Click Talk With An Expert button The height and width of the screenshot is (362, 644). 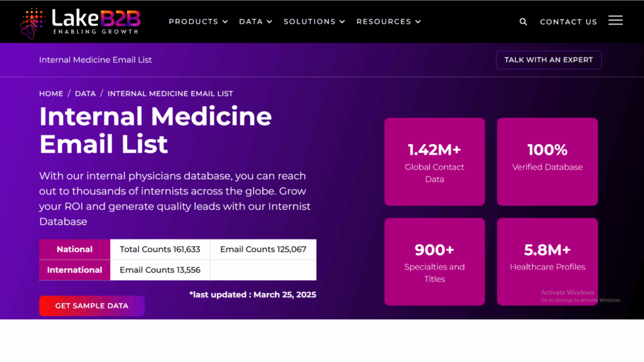coord(548,60)
